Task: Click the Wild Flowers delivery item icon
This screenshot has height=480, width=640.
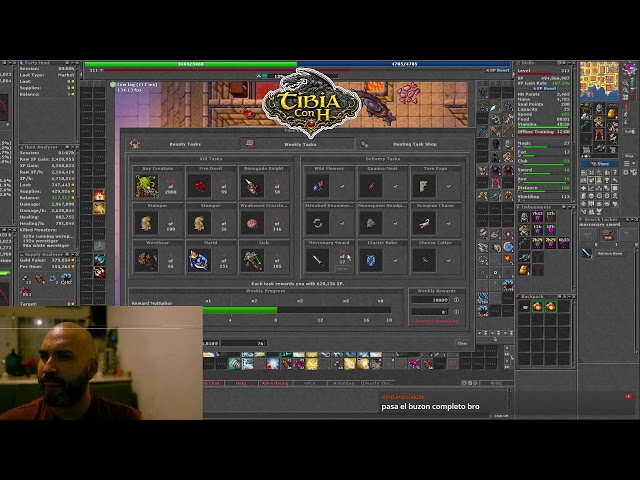Action: point(318,186)
